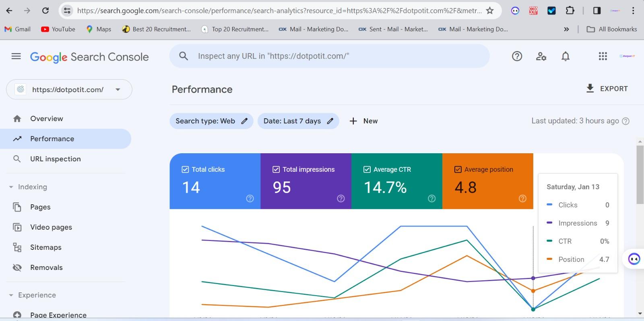Toggle the Total clicks checkbox
Image resolution: width=644 pixels, height=321 pixels.
pyautogui.click(x=185, y=169)
